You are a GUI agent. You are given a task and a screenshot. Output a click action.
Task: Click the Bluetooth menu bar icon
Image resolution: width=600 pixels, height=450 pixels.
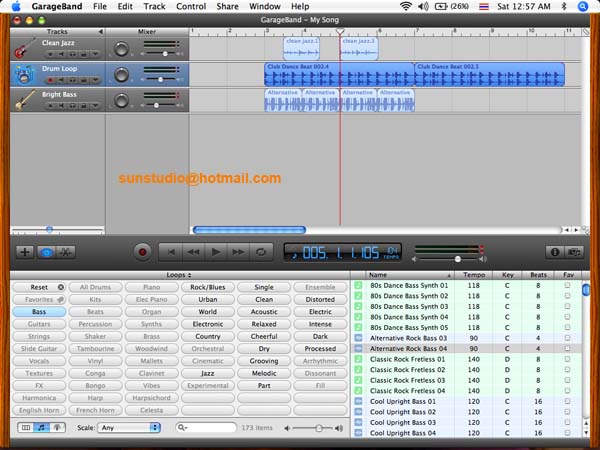point(564,7)
